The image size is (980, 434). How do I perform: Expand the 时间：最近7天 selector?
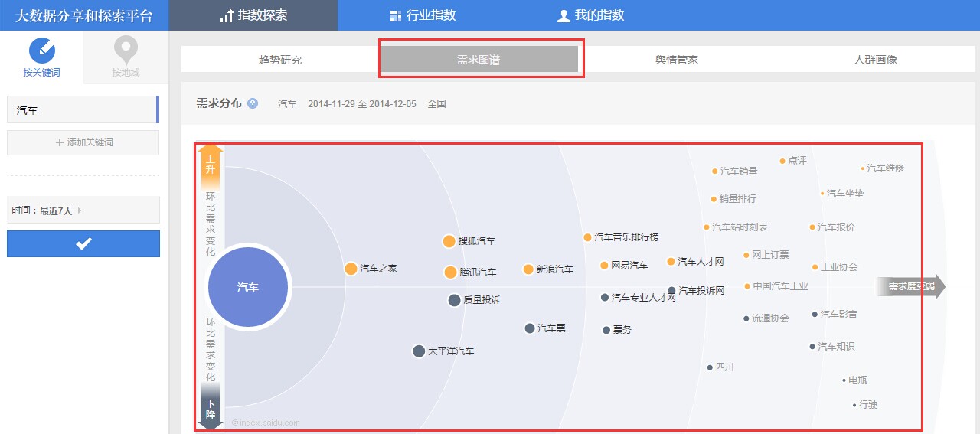(83, 210)
